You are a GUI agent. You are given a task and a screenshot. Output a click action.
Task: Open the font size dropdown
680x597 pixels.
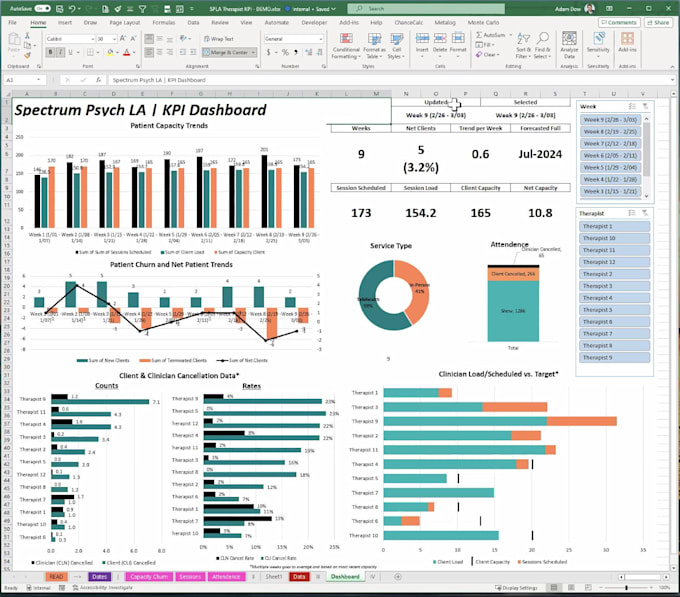click(x=114, y=39)
